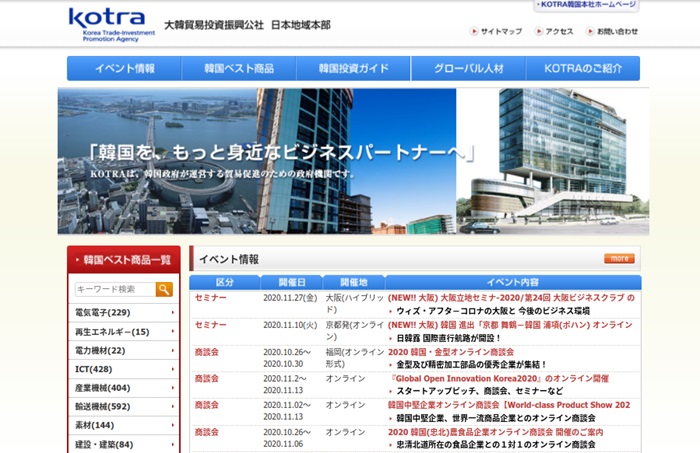The width and height of the screenshot is (700, 453).
Task: Click the セミナー label dated 2020.11.27
Action: click(x=210, y=298)
